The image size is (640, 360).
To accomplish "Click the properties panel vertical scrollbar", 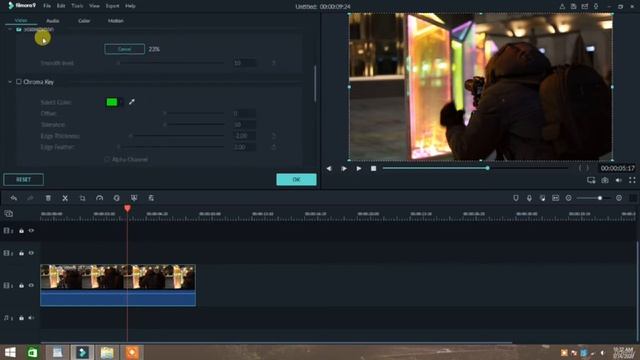I will (x=315, y=84).
